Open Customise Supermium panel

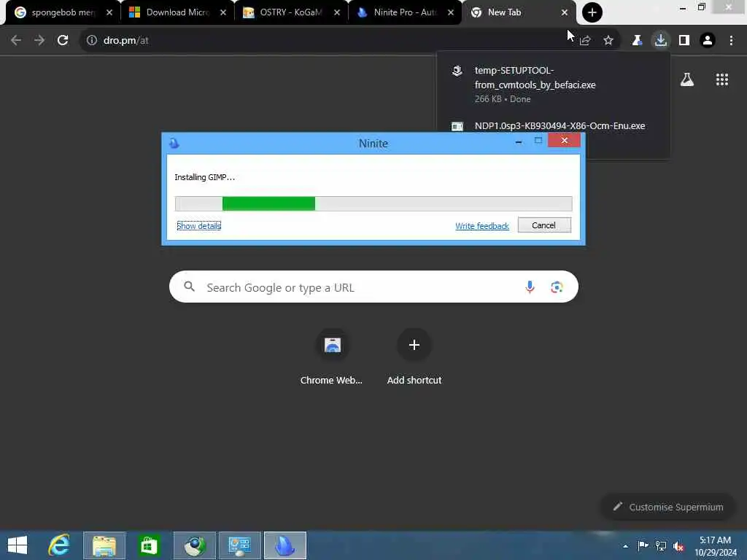tap(668, 507)
